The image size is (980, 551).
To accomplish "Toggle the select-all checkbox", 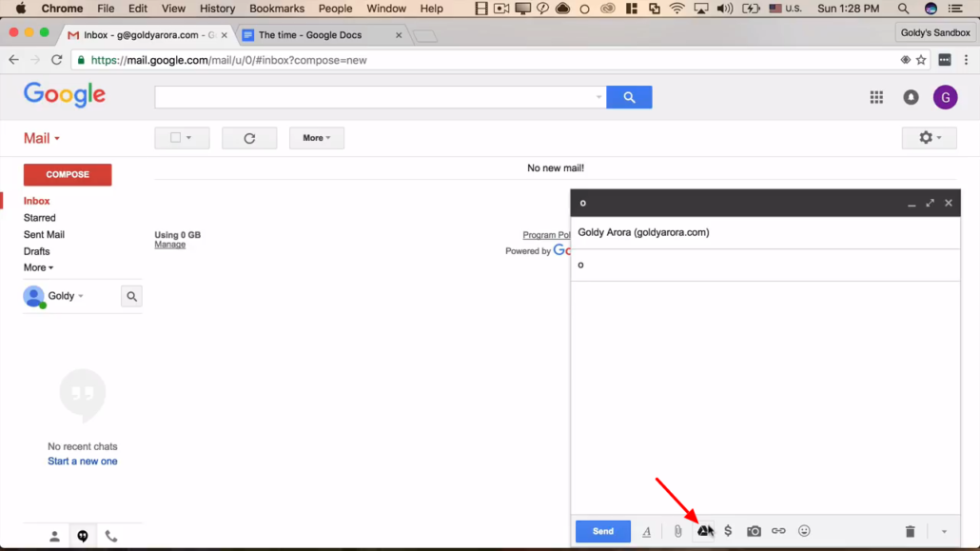I will click(x=176, y=138).
